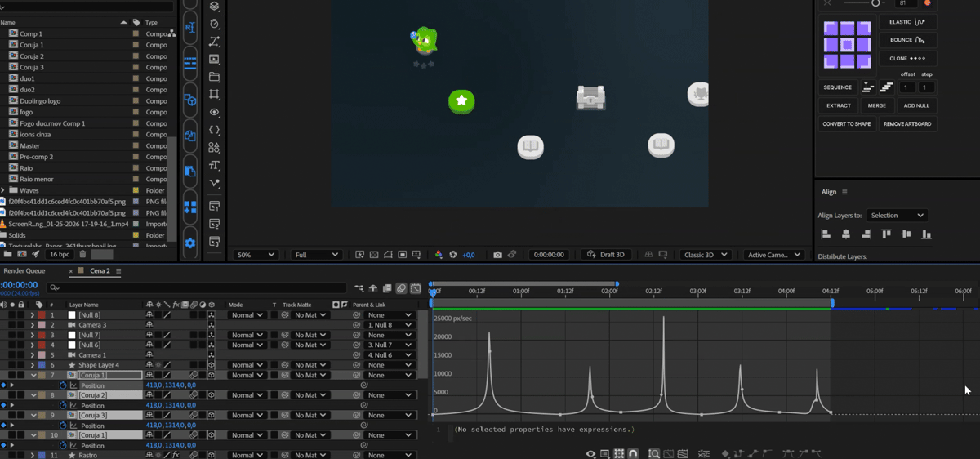The image size is (980, 459).
Task: Click the REMOVE ARTBOARD button
Action: [907, 124]
